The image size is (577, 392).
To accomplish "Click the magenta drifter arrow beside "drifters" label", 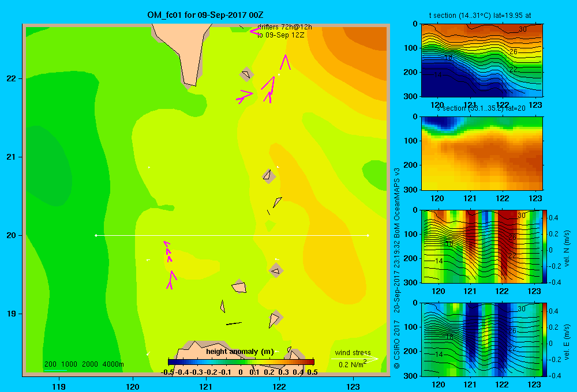I will [255, 32].
